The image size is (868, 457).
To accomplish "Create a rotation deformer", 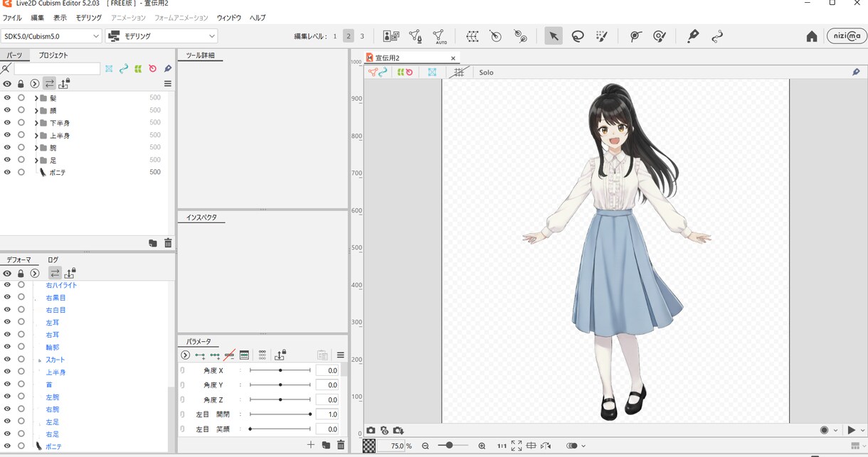I will [497, 36].
